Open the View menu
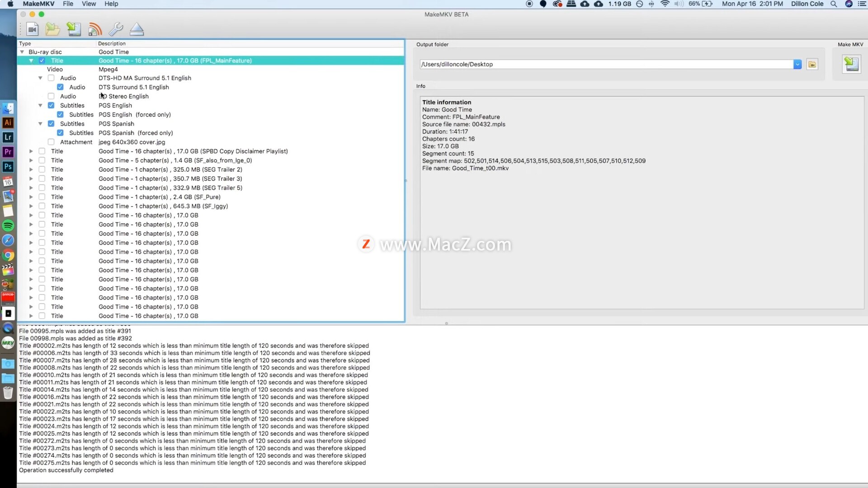 pos(89,4)
